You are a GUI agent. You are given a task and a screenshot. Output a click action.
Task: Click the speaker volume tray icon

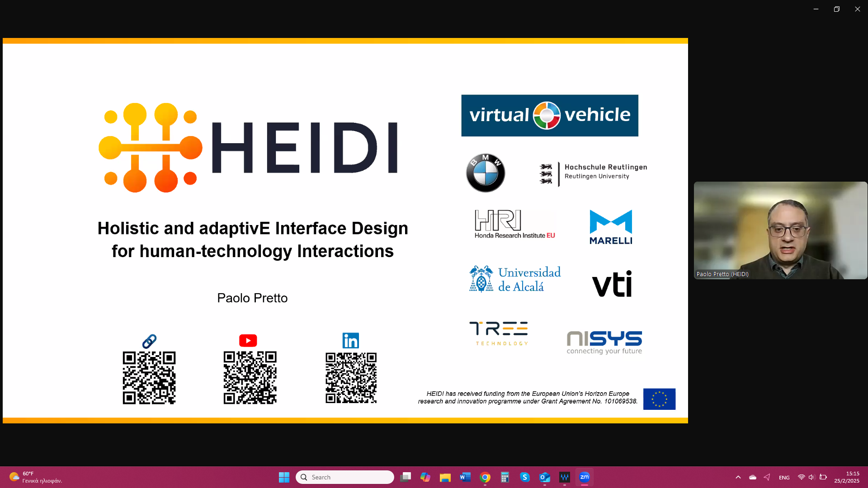[x=812, y=477]
